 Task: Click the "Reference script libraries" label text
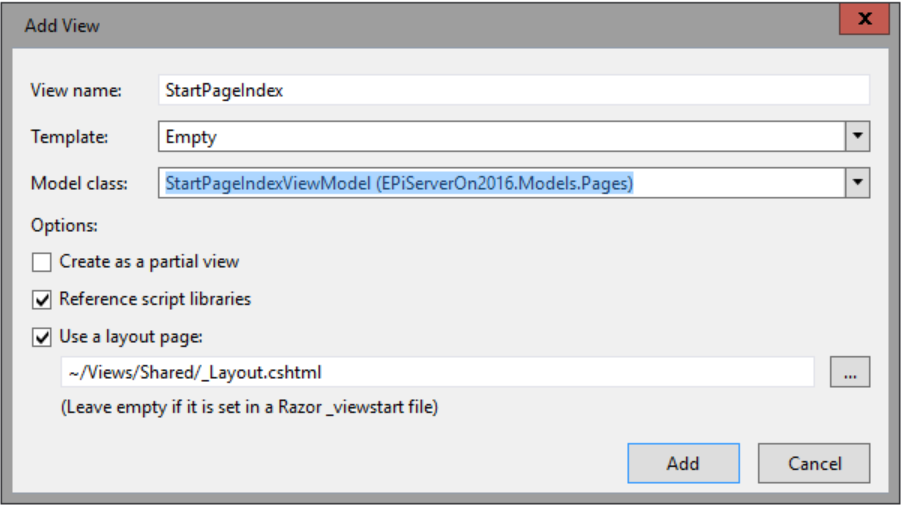[155, 299]
